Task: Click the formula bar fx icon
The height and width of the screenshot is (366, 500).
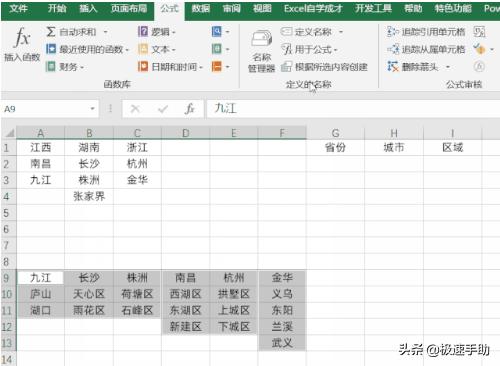Action: 190,109
